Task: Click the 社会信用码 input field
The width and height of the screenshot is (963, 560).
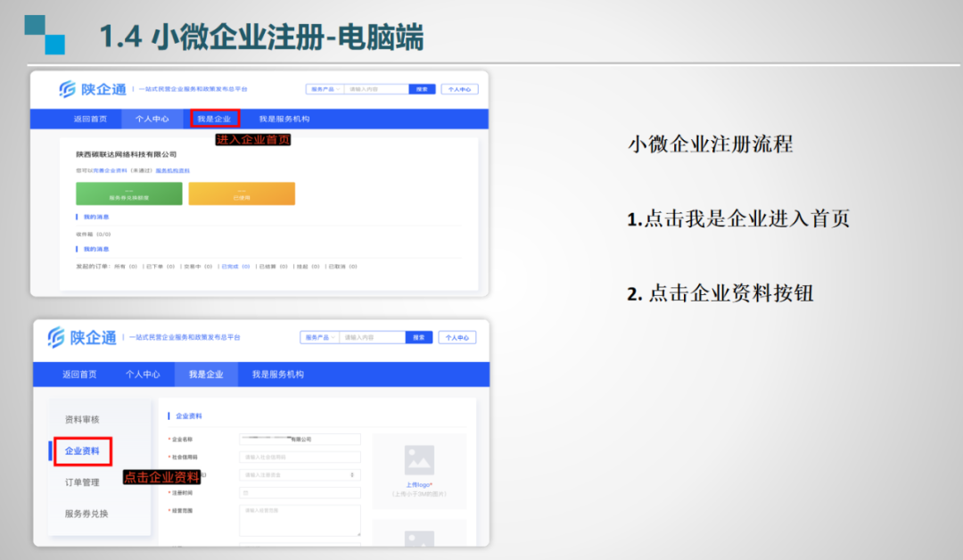Action: click(x=300, y=457)
